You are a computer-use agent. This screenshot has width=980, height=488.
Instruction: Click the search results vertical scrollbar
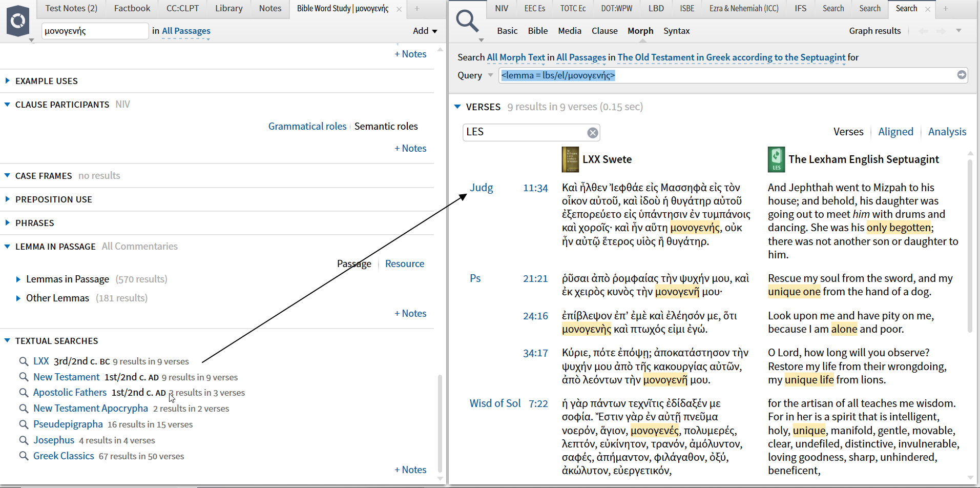tap(970, 246)
